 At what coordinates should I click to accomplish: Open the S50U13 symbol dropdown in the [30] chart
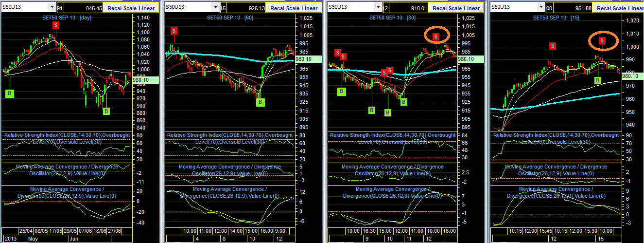pyautogui.click(x=378, y=8)
